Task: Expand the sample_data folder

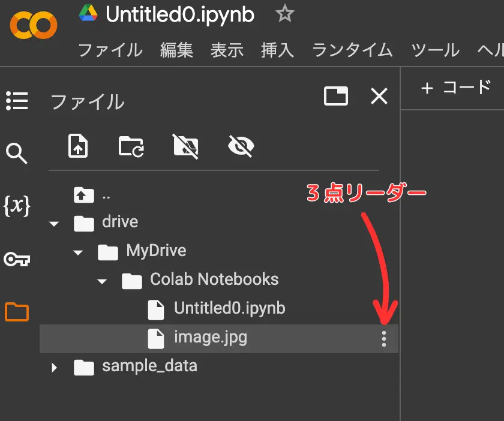Action: pyautogui.click(x=54, y=366)
